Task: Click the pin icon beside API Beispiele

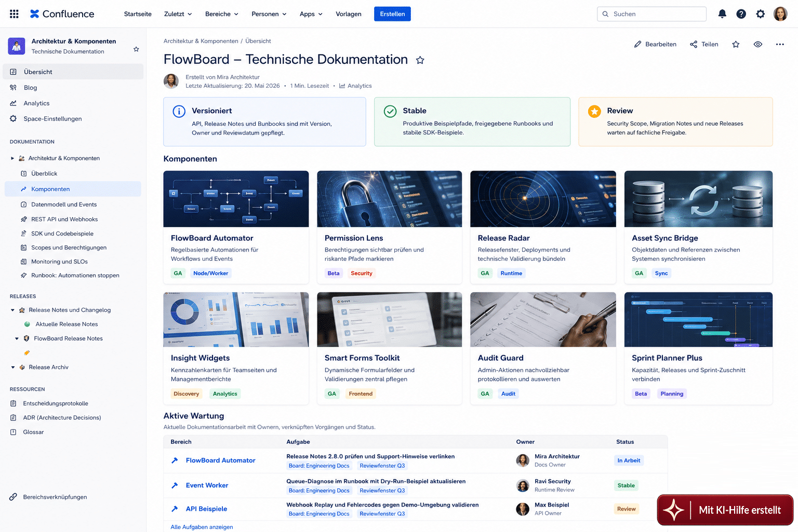Action: tap(175, 509)
